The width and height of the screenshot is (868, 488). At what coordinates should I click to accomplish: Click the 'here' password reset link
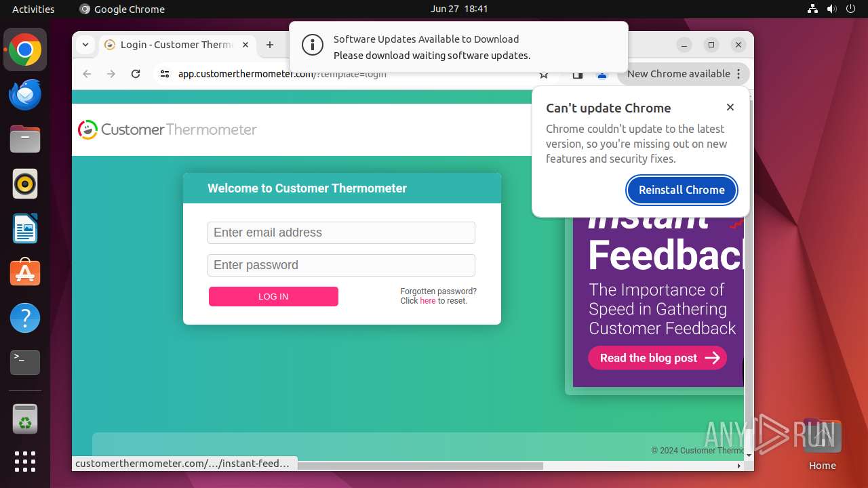click(x=428, y=301)
